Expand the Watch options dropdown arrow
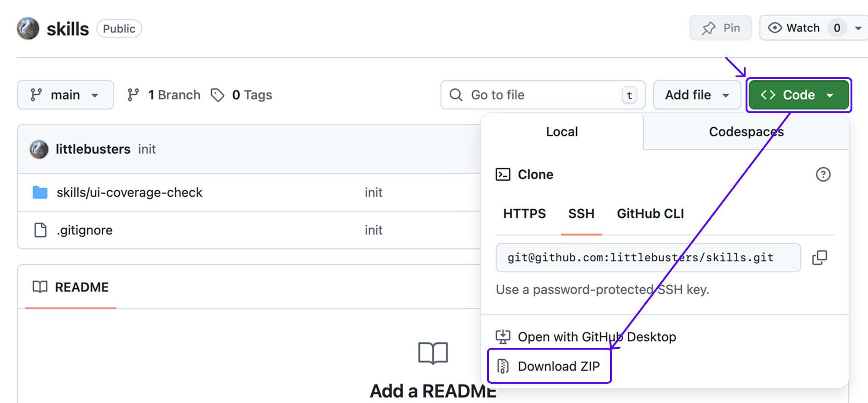 click(858, 28)
